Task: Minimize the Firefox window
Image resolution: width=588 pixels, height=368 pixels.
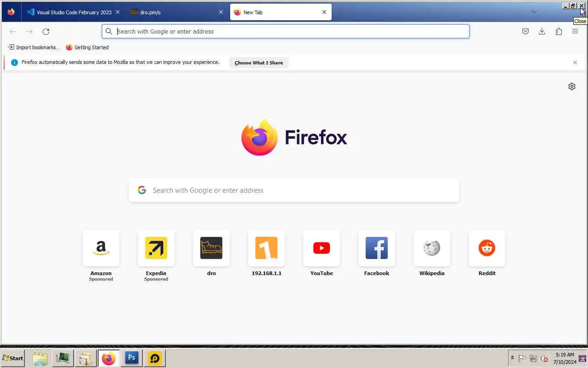Action: click(x=565, y=6)
